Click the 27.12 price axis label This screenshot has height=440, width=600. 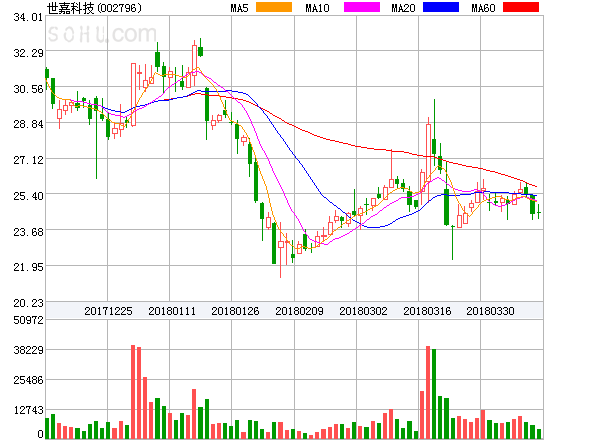(28, 160)
